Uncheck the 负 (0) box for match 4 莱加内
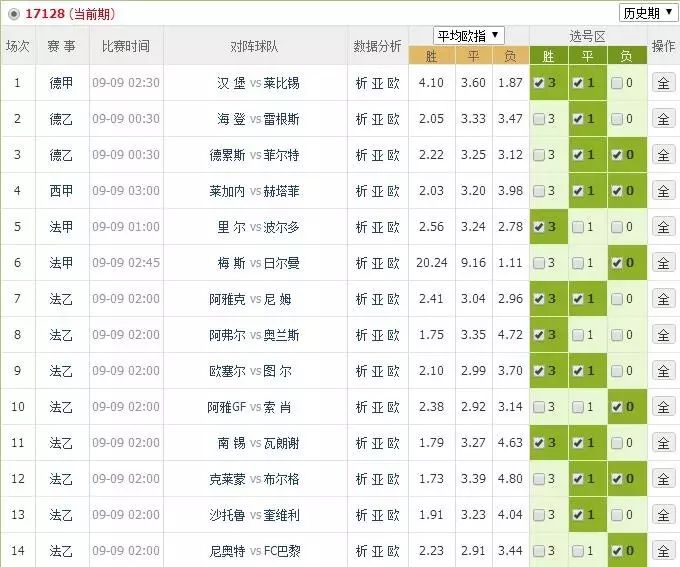This screenshot has height=567, width=680. point(616,191)
